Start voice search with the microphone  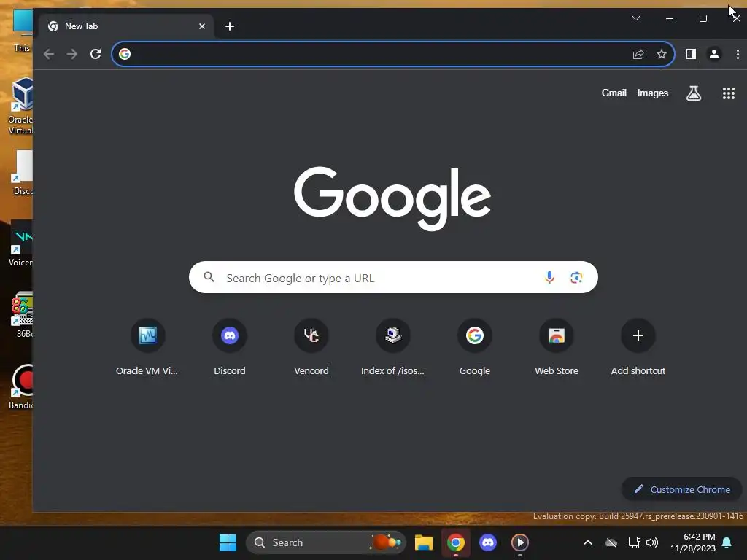tap(549, 277)
